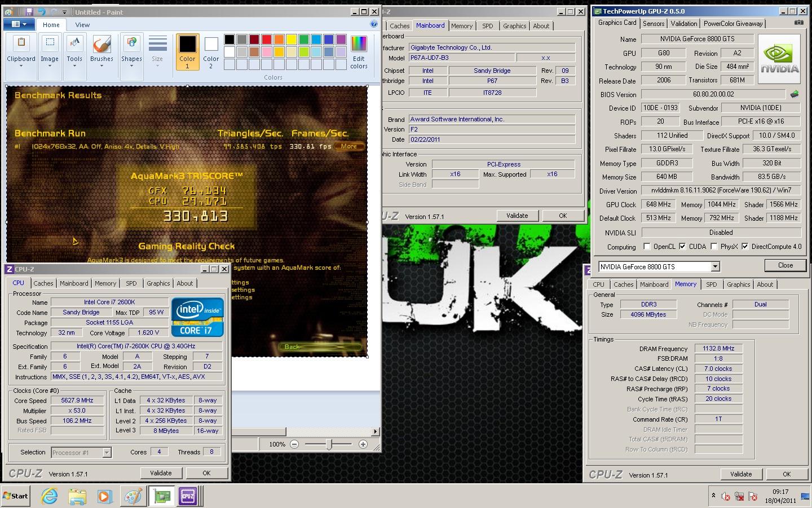Image resolution: width=812 pixels, height=508 pixels.
Task: Toggle the CUDA checkbox in GPU-Z
Action: [x=682, y=246]
